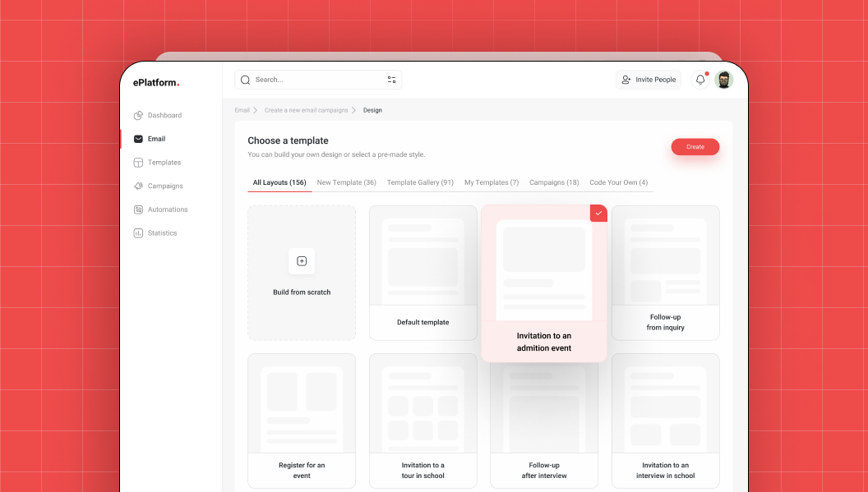
Task: Click the Campaigns megaphone icon
Action: (x=138, y=186)
